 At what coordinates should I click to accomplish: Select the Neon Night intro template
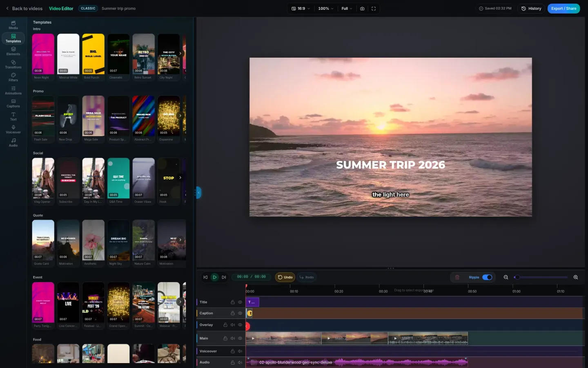pyautogui.click(x=43, y=56)
